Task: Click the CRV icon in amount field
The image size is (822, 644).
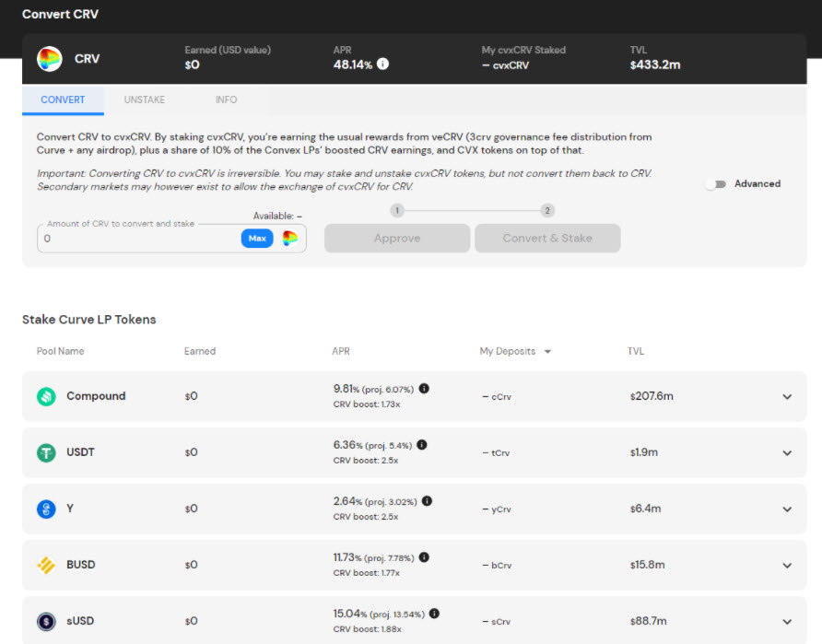Action: (290, 239)
